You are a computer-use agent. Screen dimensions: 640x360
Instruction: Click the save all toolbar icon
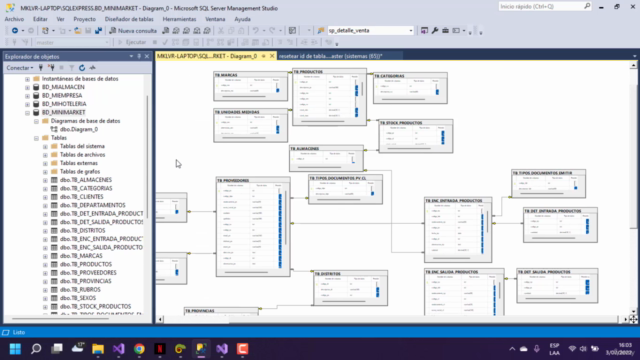pos(98,31)
